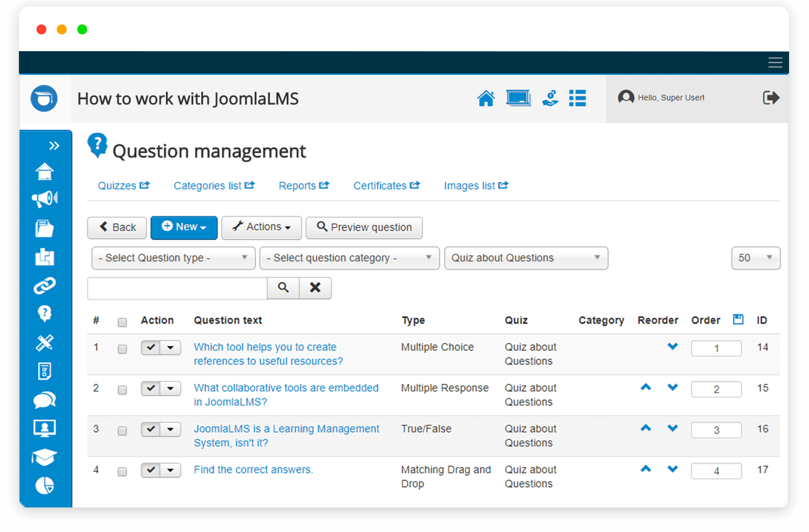The image size is (809, 532).
Task: Click the hand-with-user icon in header
Action: (x=550, y=98)
